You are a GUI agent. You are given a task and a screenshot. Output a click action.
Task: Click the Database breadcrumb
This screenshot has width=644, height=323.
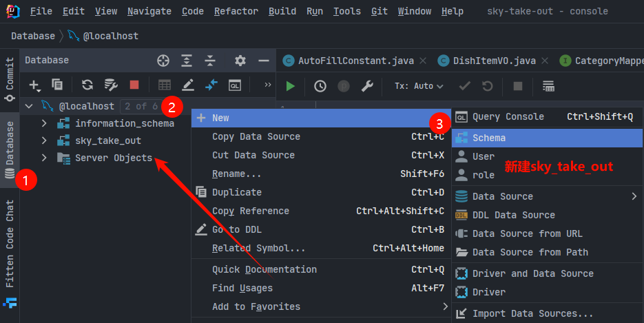(33, 36)
